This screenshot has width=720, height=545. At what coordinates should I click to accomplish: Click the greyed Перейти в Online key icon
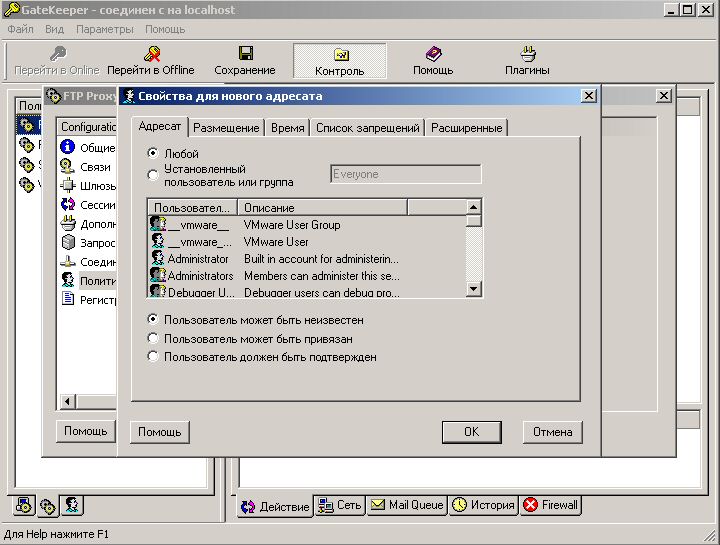click(58, 54)
